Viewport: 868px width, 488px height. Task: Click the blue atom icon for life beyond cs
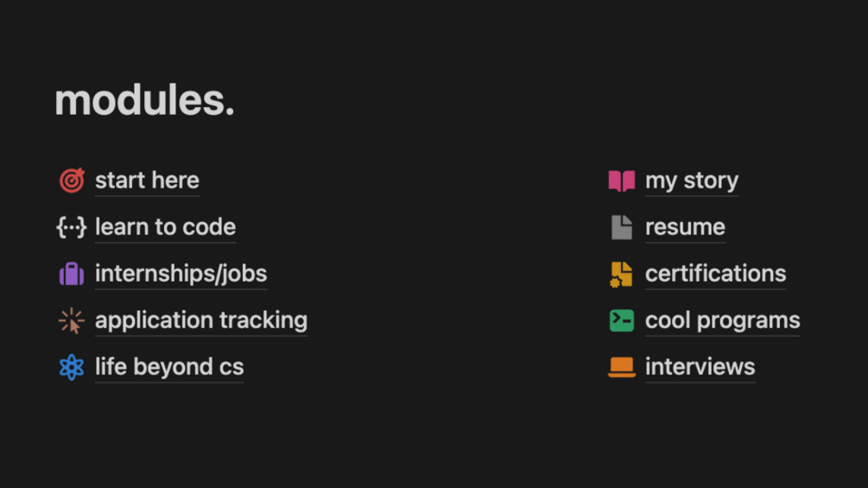click(72, 367)
